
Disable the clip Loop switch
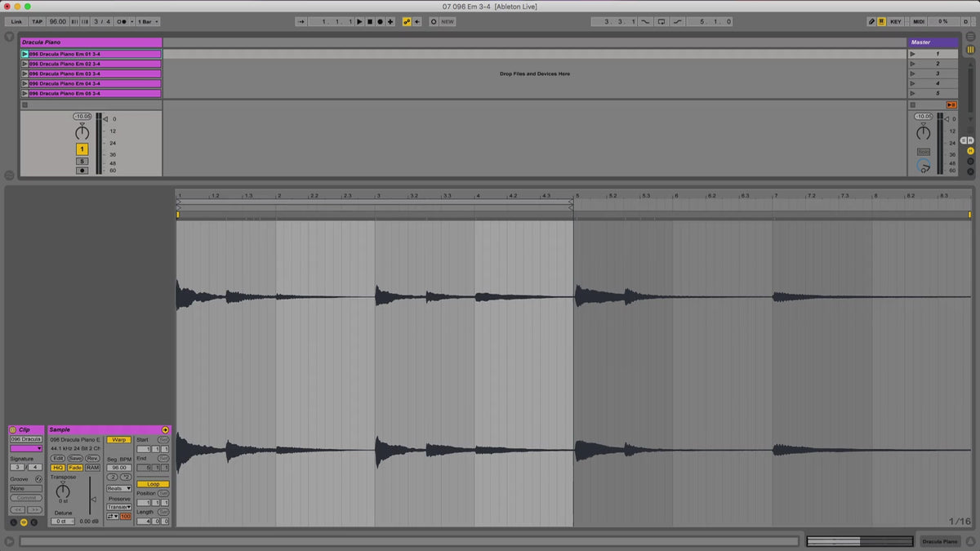(x=153, y=484)
